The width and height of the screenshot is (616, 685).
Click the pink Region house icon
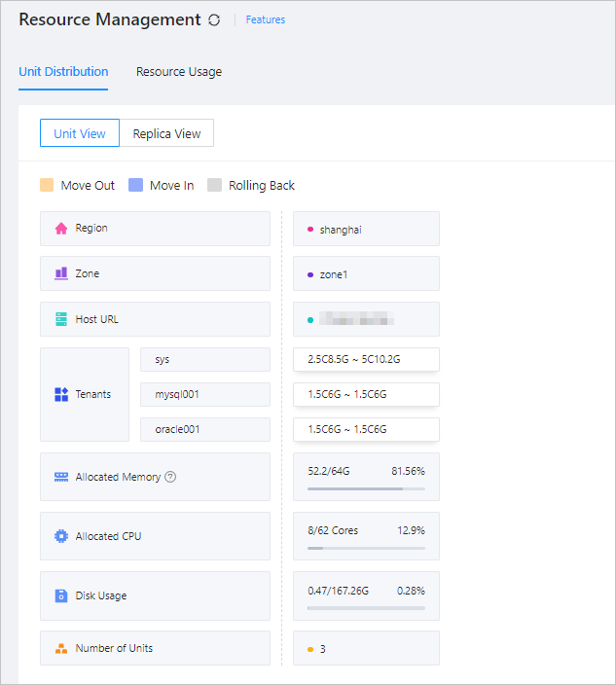click(60, 229)
